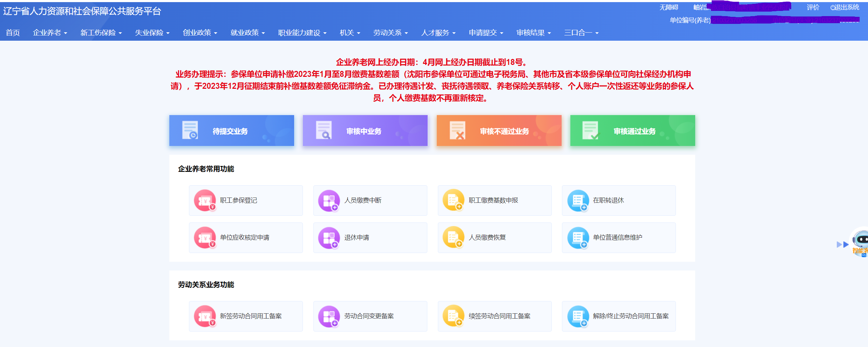Click the red 企业养老网上经办日期 notice line
The height and width of the screenshot is (347, 868).
click(x=432, y=62)
